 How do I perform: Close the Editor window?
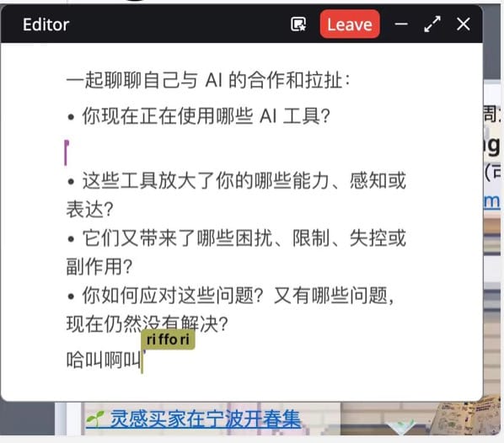pos(464,24)
